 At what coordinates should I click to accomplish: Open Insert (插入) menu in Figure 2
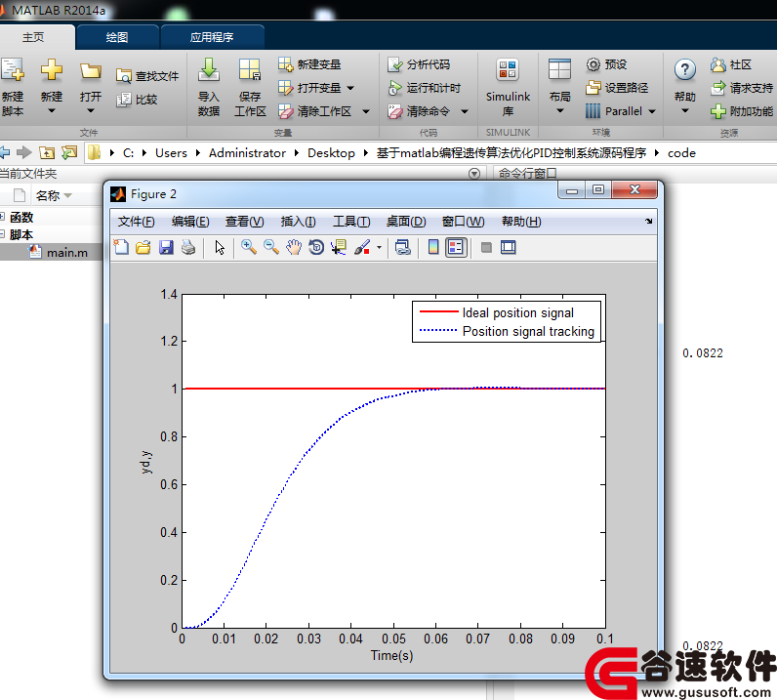298,221
